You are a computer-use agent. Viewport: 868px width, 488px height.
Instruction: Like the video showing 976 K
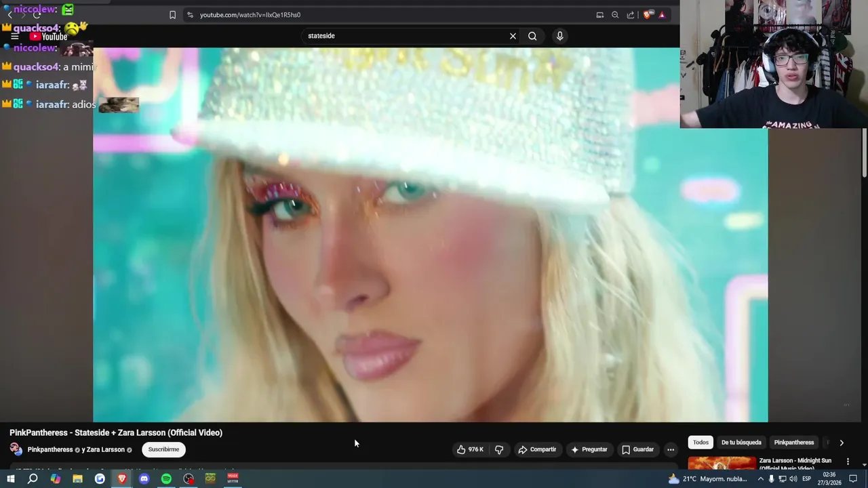coord(470,449)
